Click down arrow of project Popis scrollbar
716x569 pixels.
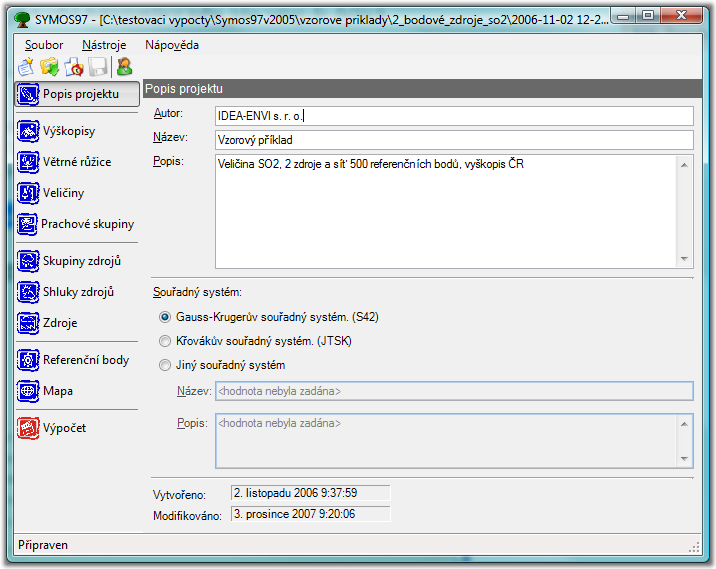(x=684, y=259)
